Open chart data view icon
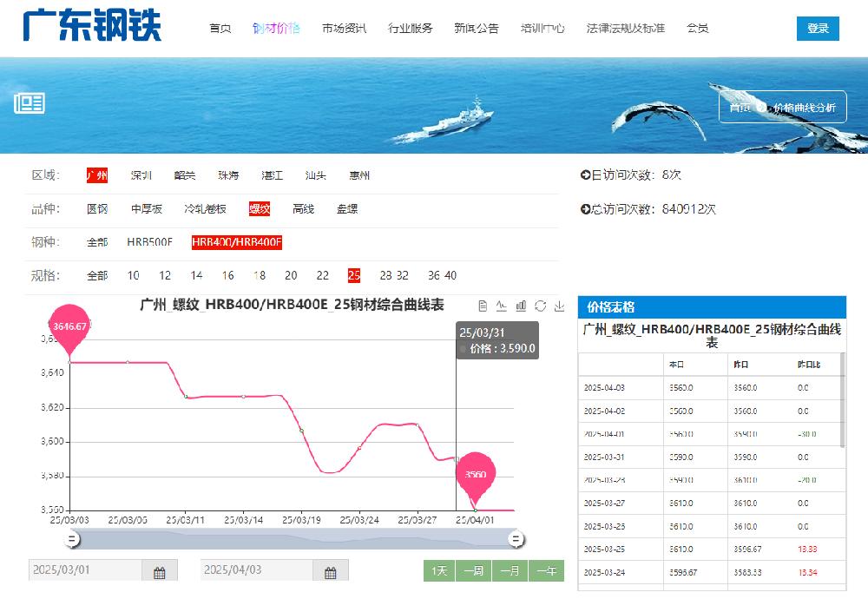The width and height of the screenshot is (868, 599). (x=483, y=306)
